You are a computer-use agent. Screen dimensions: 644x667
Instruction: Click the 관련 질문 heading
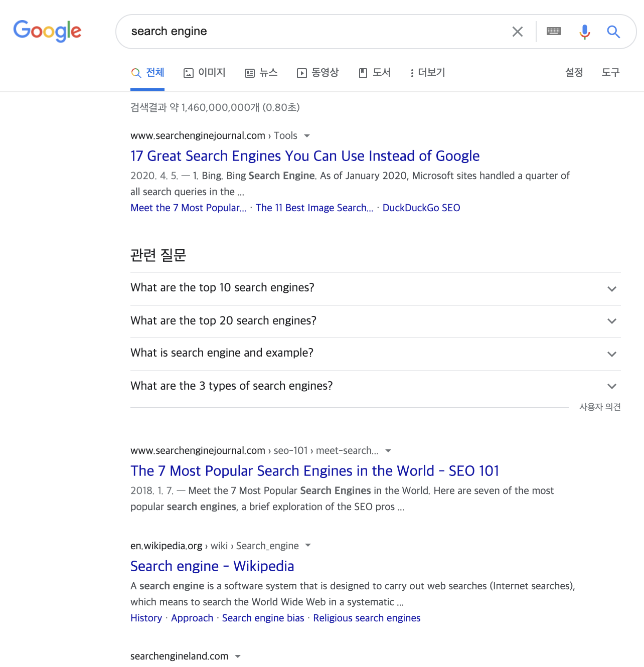(158, 255)
